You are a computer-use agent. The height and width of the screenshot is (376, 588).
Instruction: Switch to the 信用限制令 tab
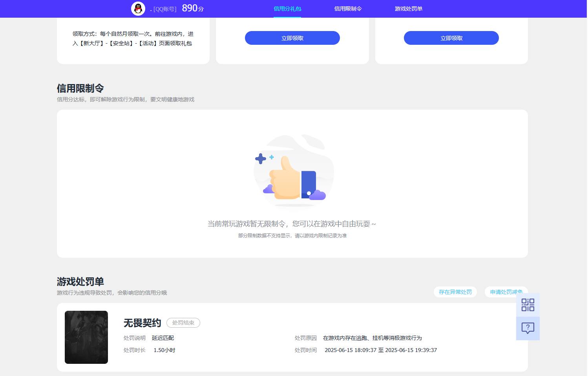point(348,8)
